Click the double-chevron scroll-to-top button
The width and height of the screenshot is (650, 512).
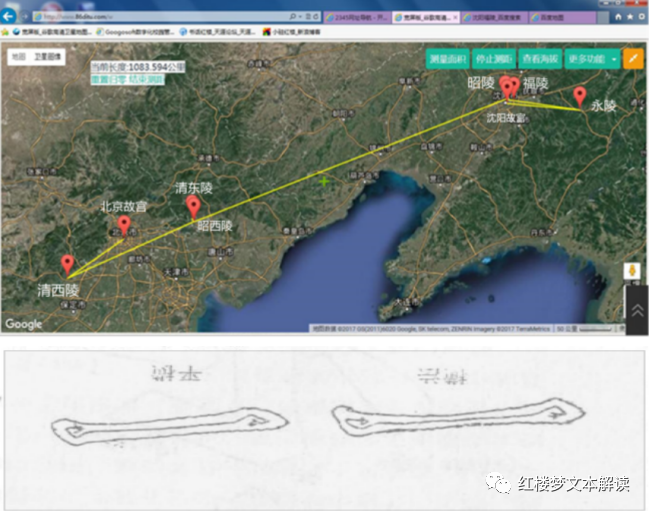click(638, 310)
